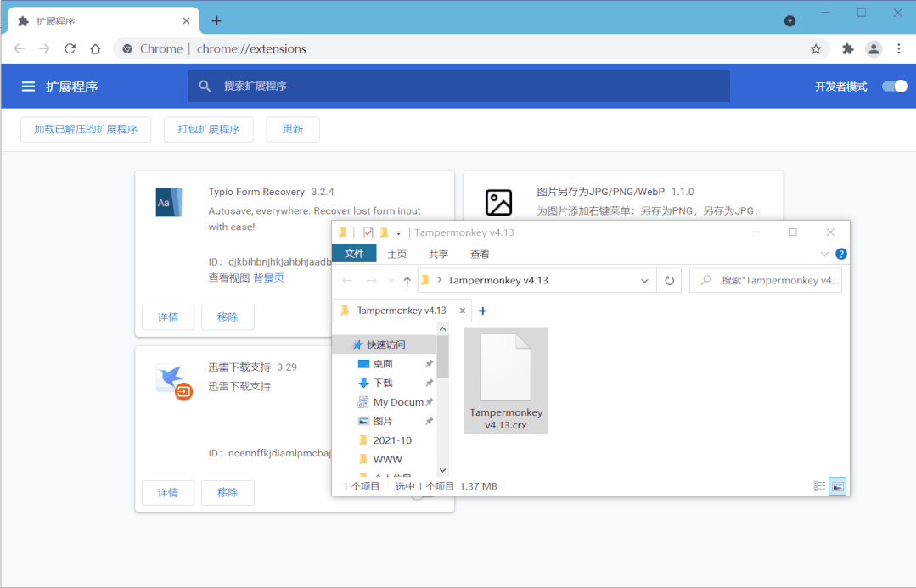The width and height of the screenshot is (916, 588).
Task: Click Explorer search box for Tampermonkey
Action: tap(765, 281)
